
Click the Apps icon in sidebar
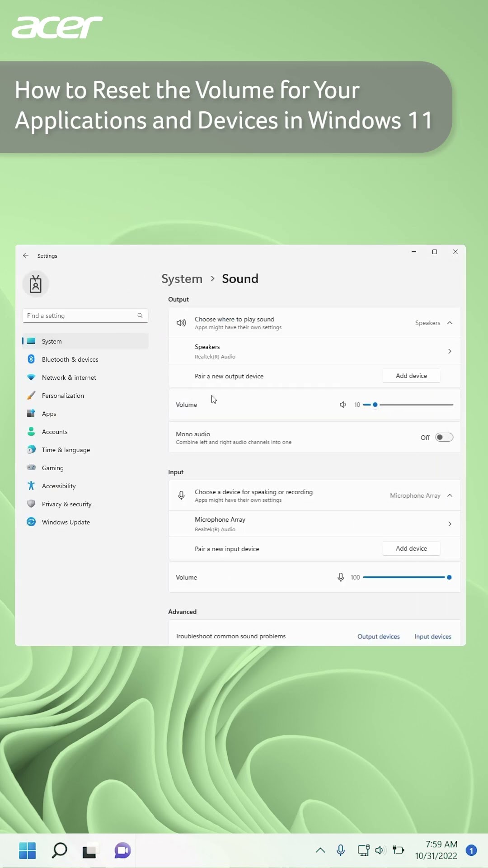coord(31,414)
